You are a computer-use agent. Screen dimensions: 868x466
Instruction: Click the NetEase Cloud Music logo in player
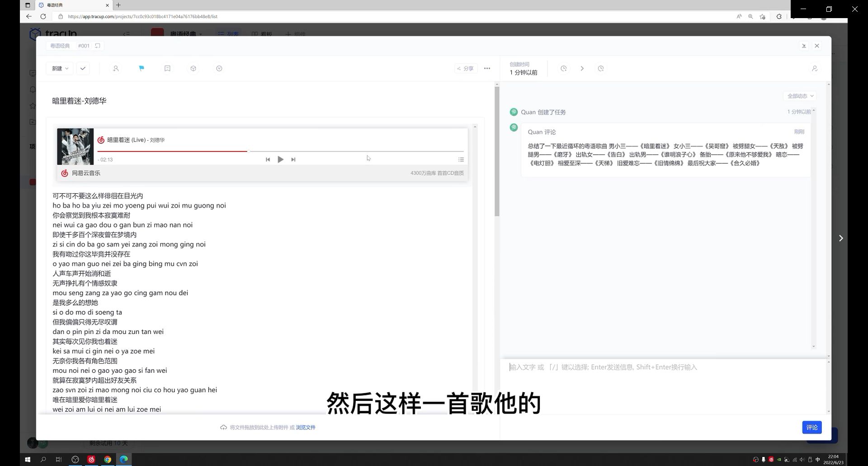64,173
